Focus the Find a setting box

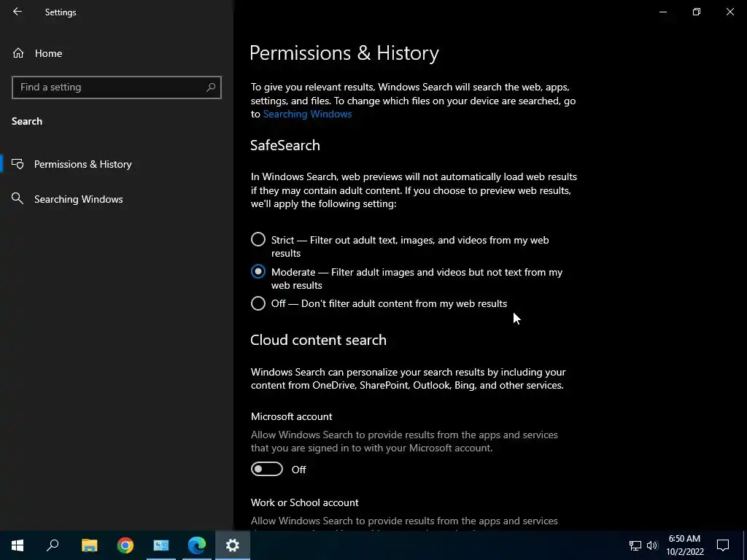coord(117,87)
